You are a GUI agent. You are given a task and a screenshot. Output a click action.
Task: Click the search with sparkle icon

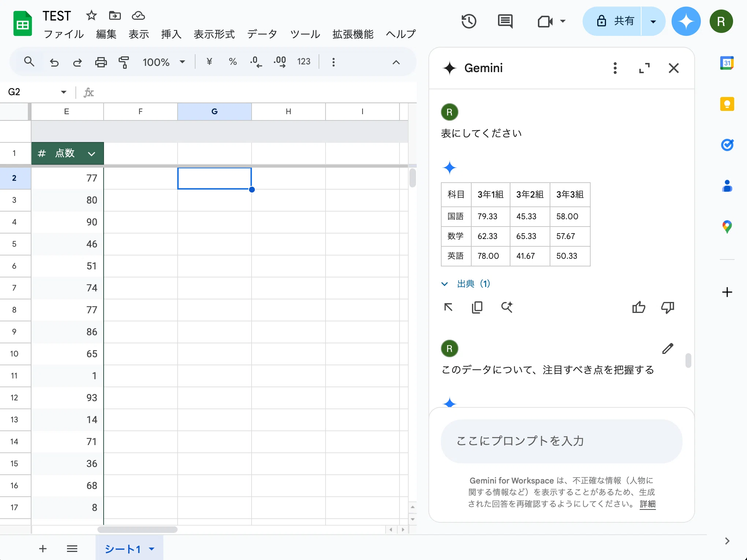point(507,307)
